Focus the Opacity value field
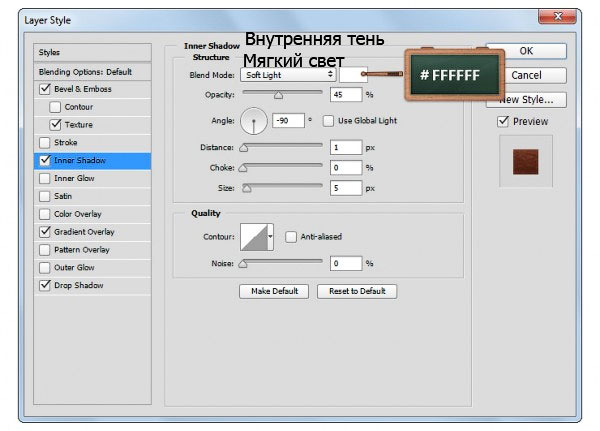 click(346, 95)
